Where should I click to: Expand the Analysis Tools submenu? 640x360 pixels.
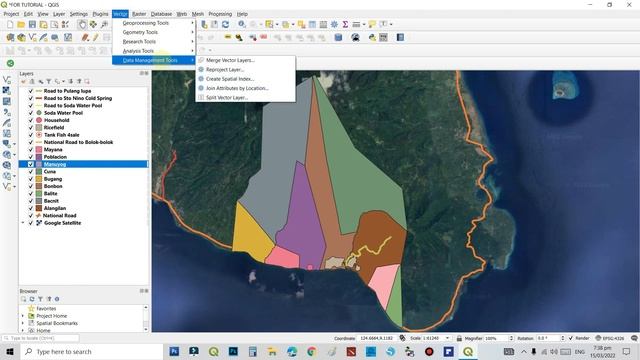(x=154, y=51)
